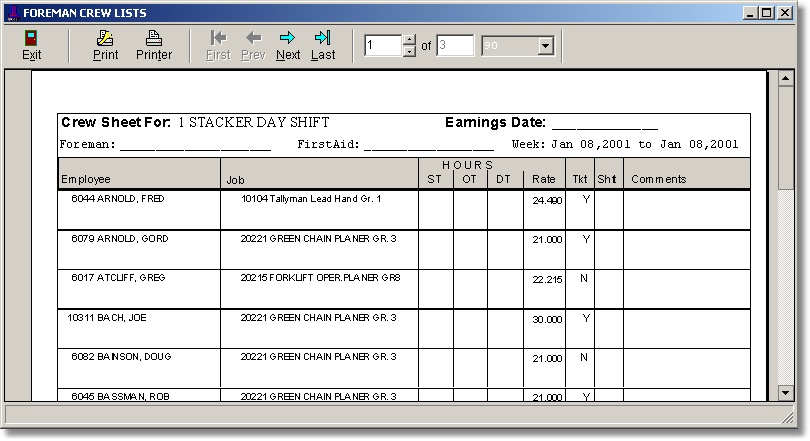
Task: Click the Exit toolbar icon
Action: tap(32, 45)
